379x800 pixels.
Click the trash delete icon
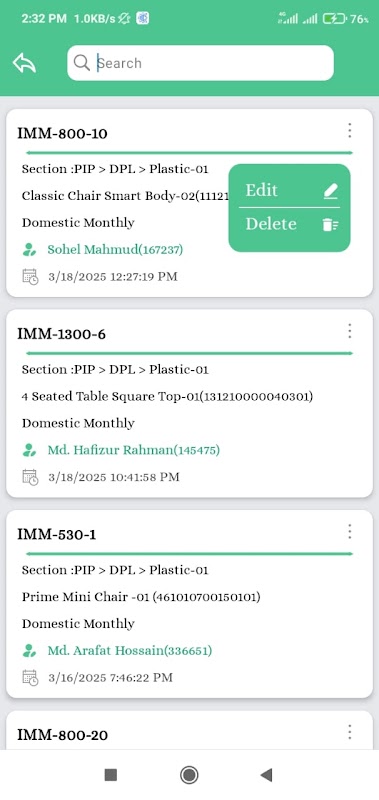pyautogui.click(x=331, y=225)
